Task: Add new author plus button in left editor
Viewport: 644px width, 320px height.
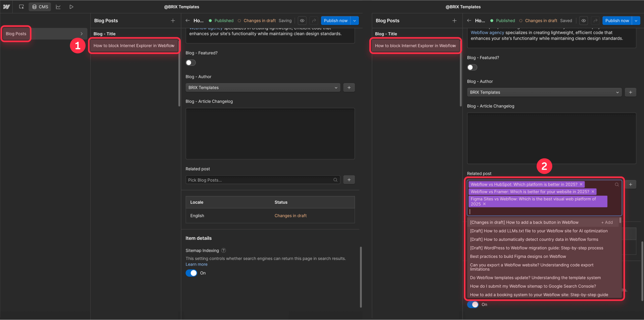Action: point(349,88)
